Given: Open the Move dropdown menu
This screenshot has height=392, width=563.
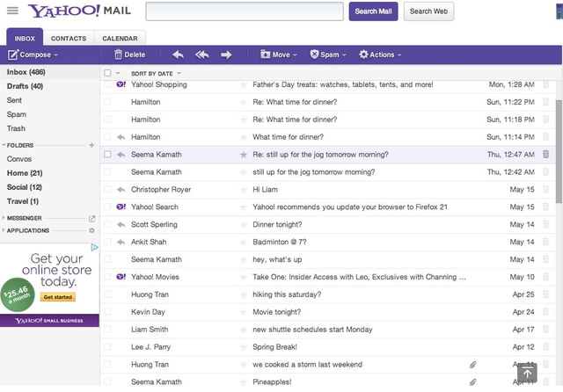Looking at the screenshot, I should click(x=279, y=54).
